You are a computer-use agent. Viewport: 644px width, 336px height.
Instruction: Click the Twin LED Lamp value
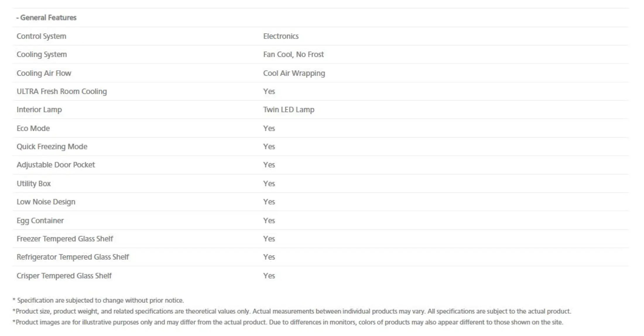pyautogui.click(x=289, y=110)
